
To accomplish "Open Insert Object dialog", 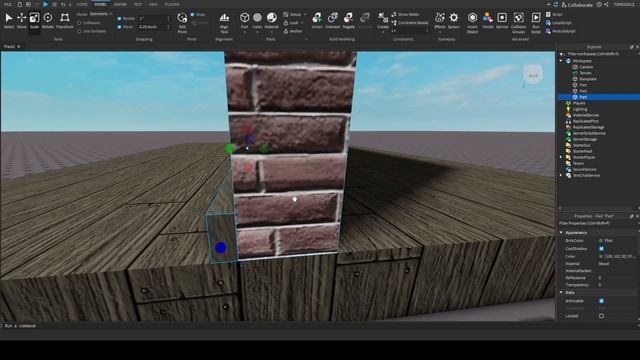I will 472,22.
